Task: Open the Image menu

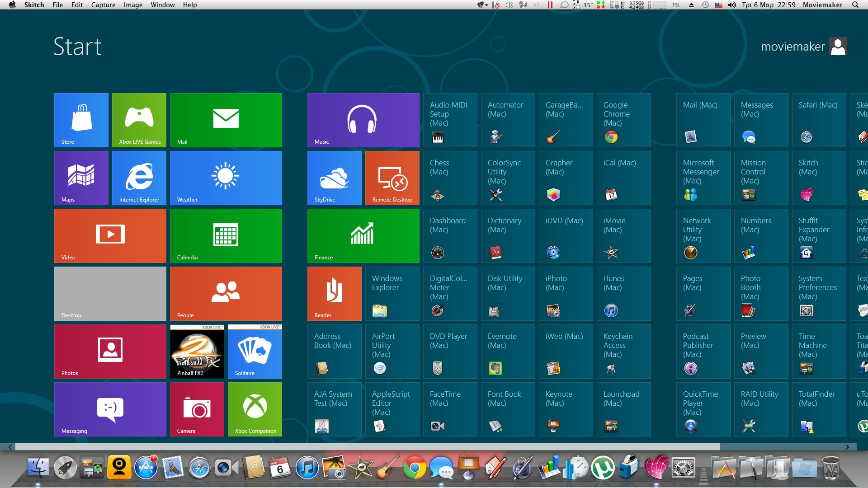Action: pos(133,5)
